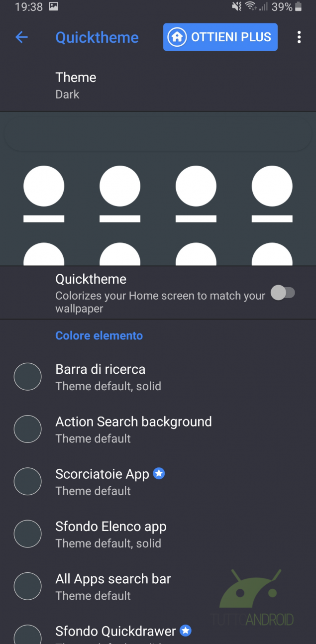Tap the Plus star badge beside Scorciatoie App
The width and height of the screenshot is (316, 644).
click(159, 474)
